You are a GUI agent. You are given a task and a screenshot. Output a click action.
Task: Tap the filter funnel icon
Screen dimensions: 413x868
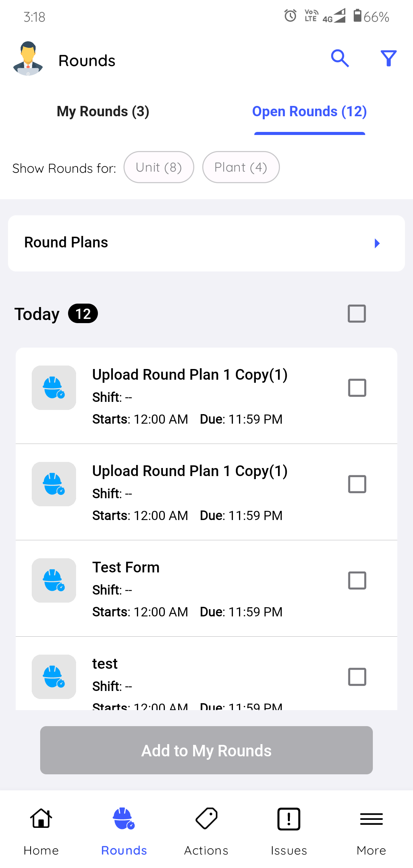[x=388, y=59]
